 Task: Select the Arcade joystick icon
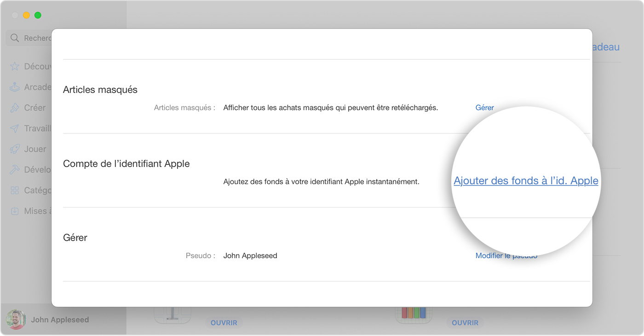click(15, 87)
